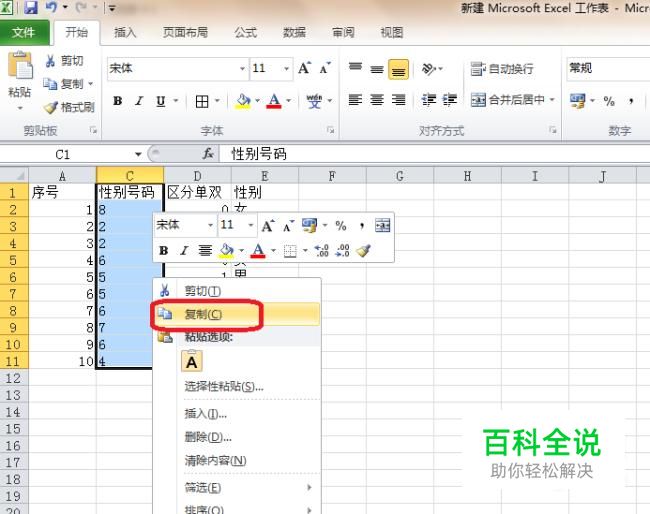Image resolution: width=650 pixels, height=514 pixels.
Task: Choose Clear Contents 清除内容(N)
Action: 236,461
